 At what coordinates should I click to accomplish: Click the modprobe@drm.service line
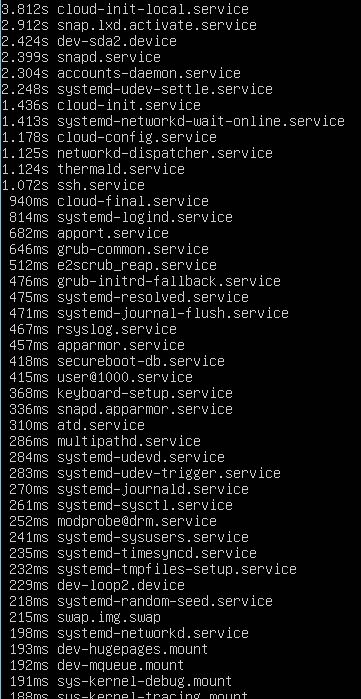tap(113, 522)
